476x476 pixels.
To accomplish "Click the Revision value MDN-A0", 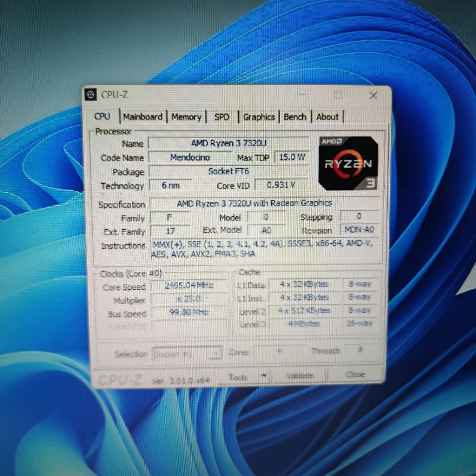I will [x=359, y=229].
